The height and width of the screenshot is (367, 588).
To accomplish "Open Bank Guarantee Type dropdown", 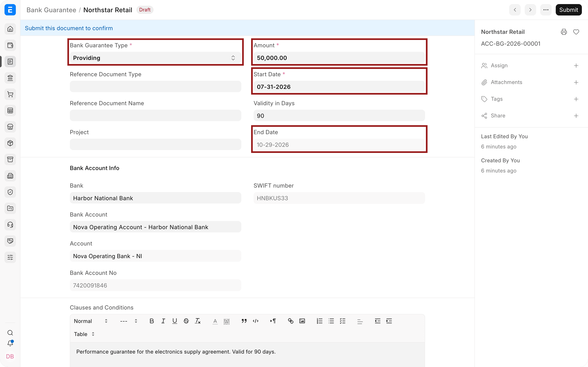I will click(156, 58).
